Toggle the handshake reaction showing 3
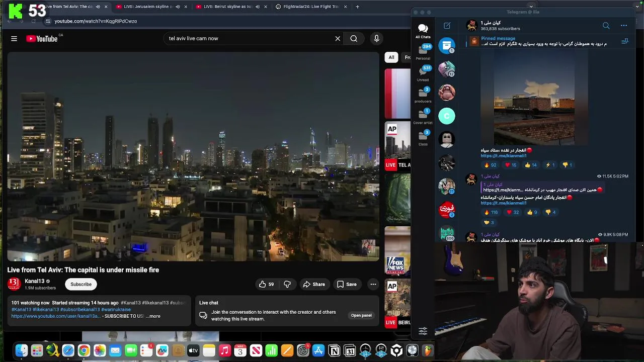The image size is (644, 362). click(489, 222)
